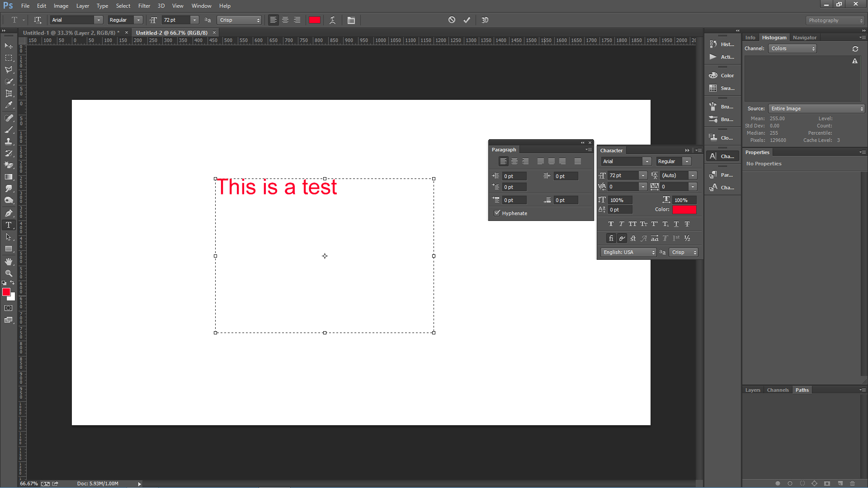
Task: Select the Quick Selection tool
Action: [x=9, y=81]
